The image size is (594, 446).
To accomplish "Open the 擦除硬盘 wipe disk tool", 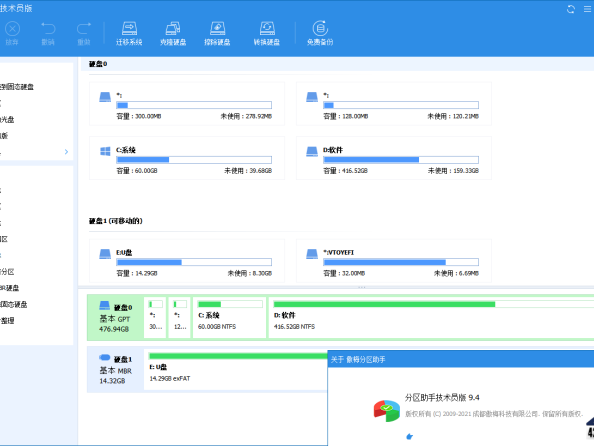I will point(217,33).
